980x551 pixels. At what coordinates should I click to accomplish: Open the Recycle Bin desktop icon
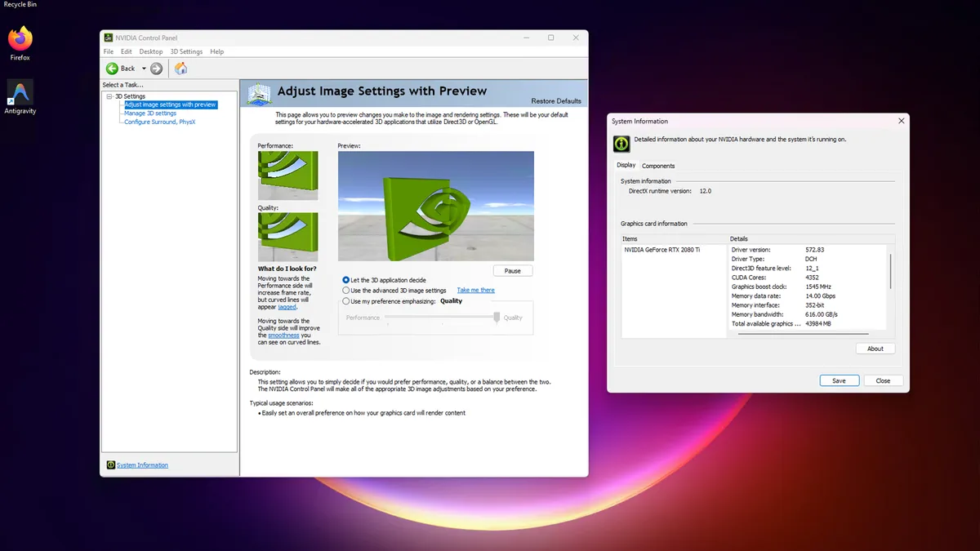20,4
